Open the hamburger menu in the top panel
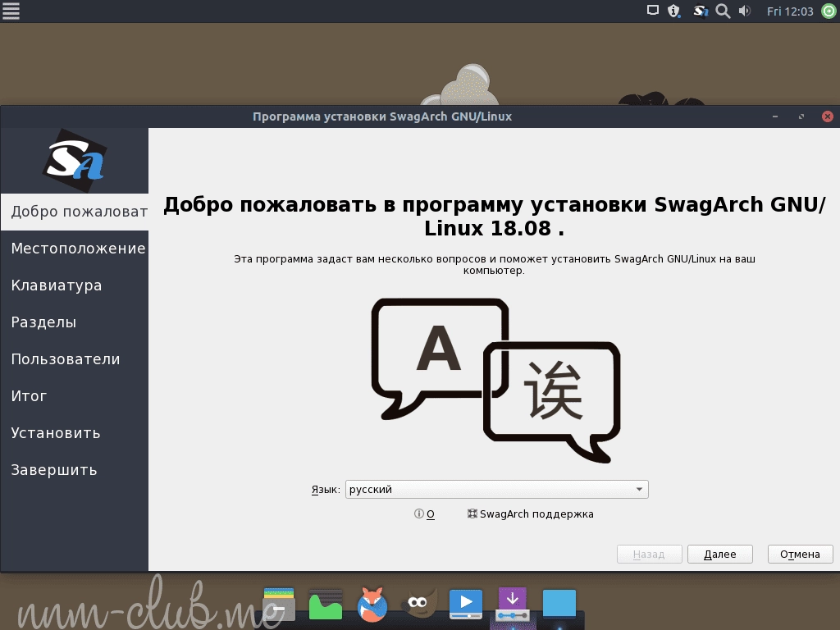Image resolution: width=840 pixels, height=630 pixels. coord(11,11)
